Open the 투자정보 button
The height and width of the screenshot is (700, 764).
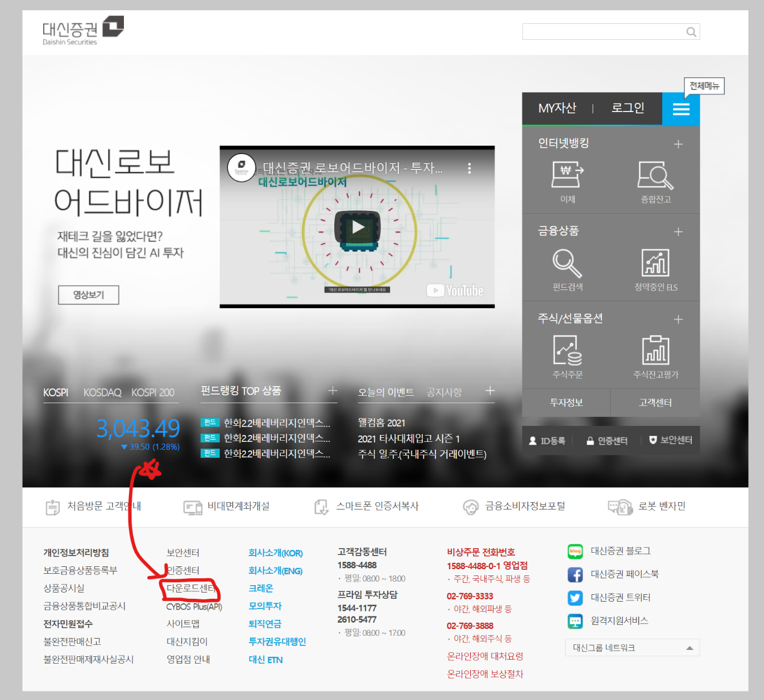[x=566, y=403]
